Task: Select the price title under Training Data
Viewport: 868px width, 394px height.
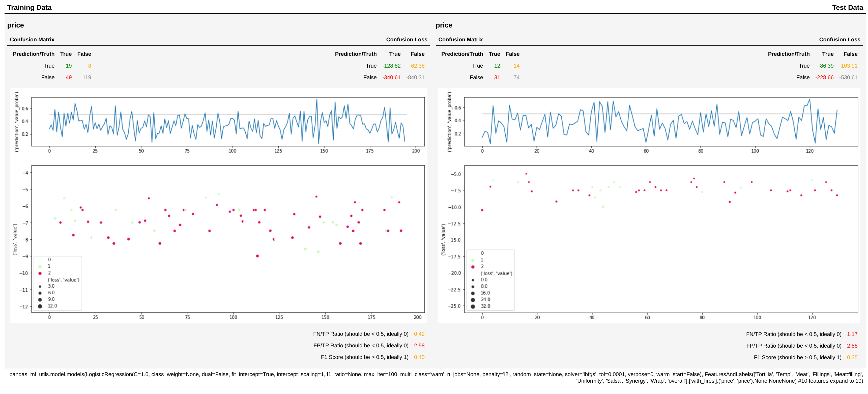Action: [15, 25]
